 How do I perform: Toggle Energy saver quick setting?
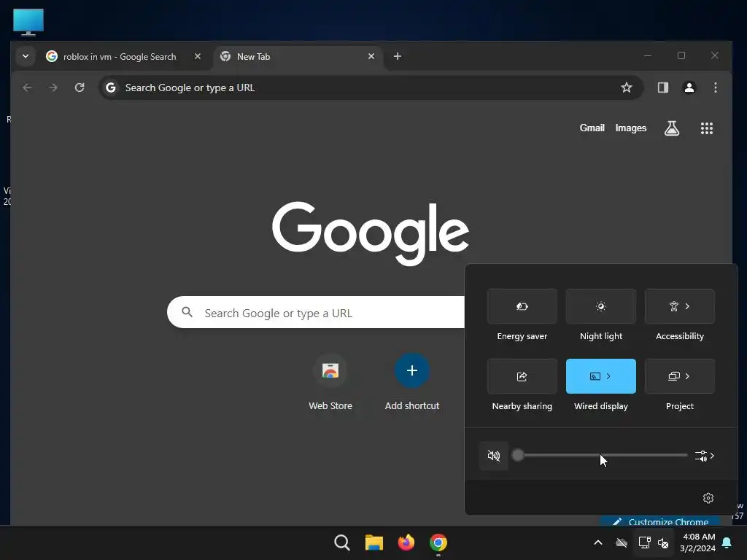pos(522,306)
